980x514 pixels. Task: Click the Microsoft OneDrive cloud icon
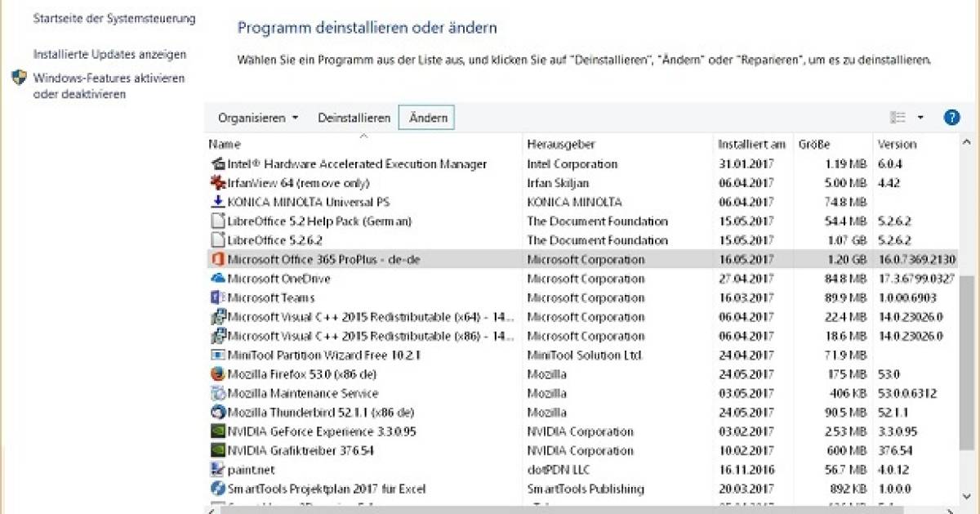click(x=217, y=279)
